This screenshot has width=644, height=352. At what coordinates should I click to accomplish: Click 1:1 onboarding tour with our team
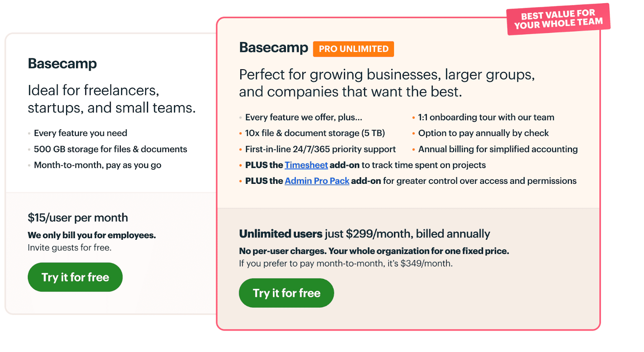coord(486,117)
